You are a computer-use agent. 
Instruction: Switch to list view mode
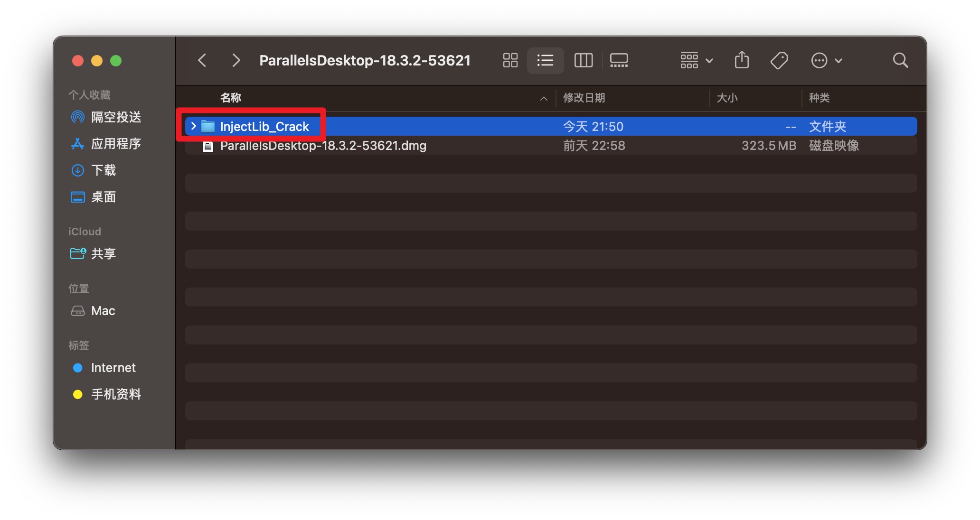tap(545, 60)
